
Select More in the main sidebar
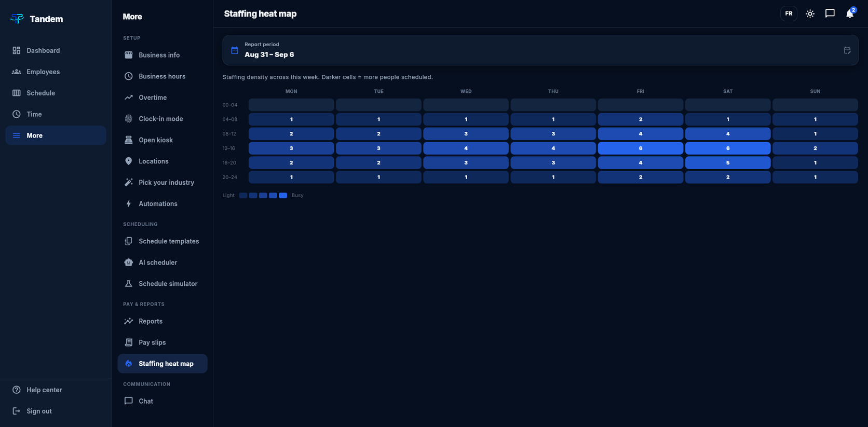click(x=56, y=135)
